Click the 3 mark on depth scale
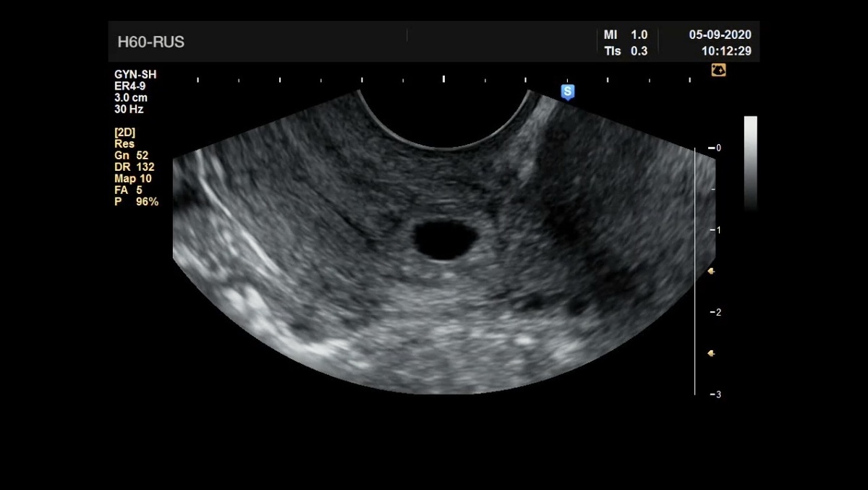This screenshot has width=868, height=490. [715, 394]
